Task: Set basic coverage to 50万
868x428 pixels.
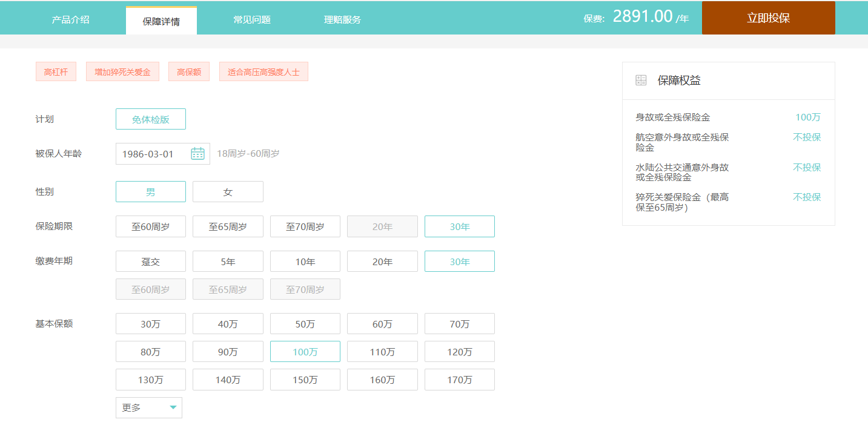Action: [305, 324]
